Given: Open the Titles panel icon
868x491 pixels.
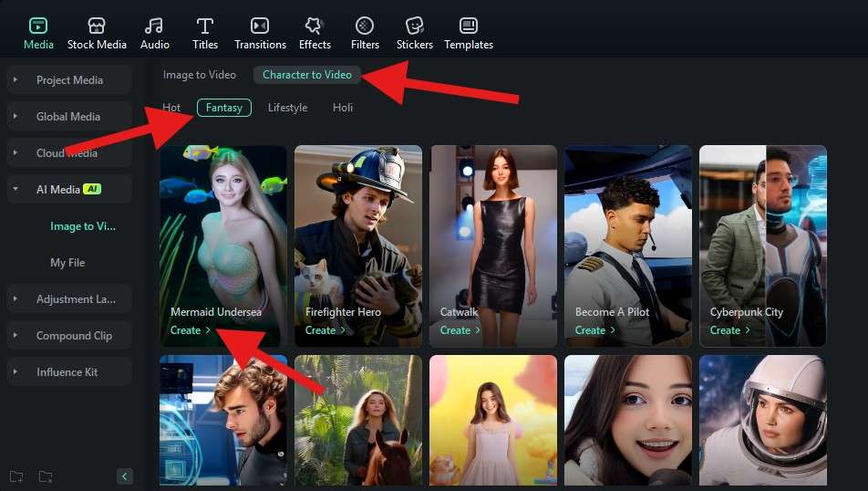Looking at the screenshot, I should coord(205,26).
